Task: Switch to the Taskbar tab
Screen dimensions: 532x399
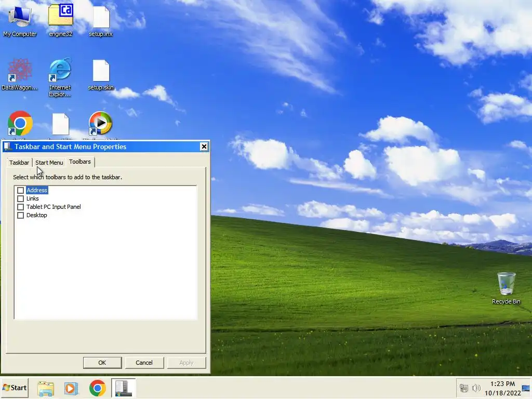Action: tap(19, 163)
